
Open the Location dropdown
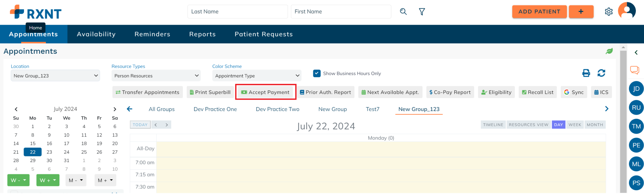(x=55, y=76)
